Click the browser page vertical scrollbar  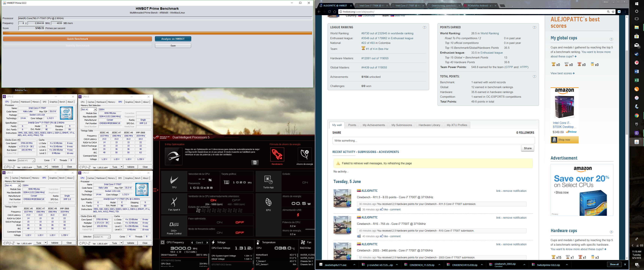(x=627, y=92)
